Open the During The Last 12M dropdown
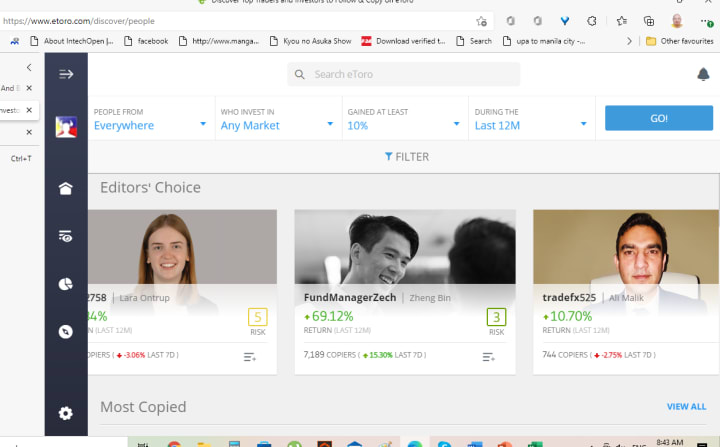 point(531,119)
